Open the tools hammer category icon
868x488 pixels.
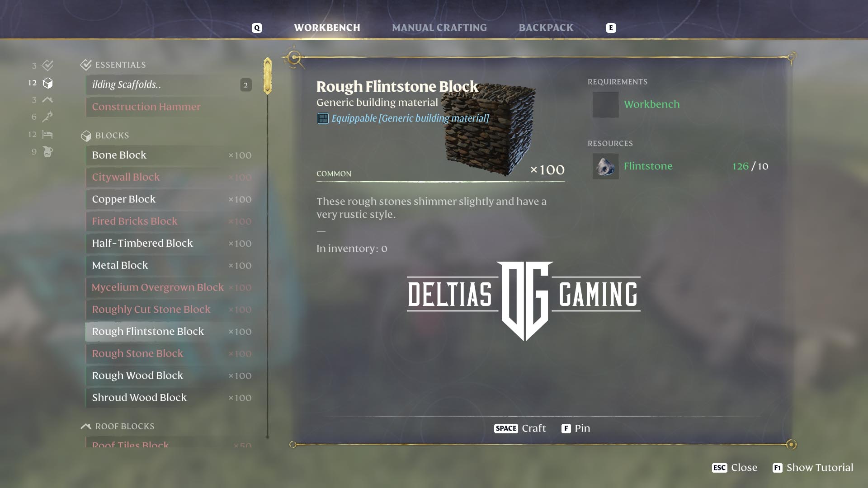[47, 117]
